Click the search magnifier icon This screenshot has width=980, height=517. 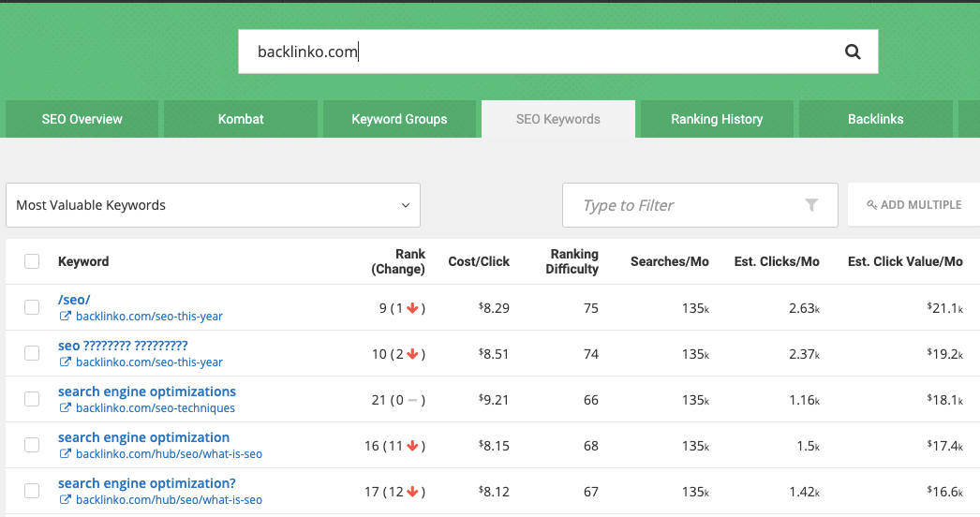tap(853, 52)
